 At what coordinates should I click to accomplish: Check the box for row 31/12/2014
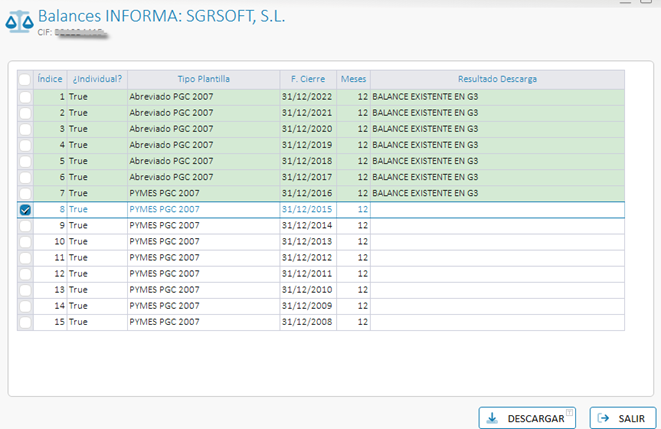(x=25, y=225)
